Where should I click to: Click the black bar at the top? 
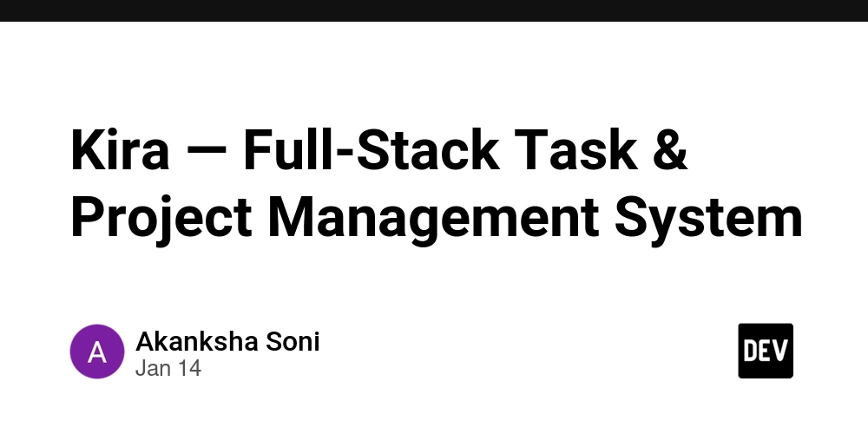(x=434, y=10)
